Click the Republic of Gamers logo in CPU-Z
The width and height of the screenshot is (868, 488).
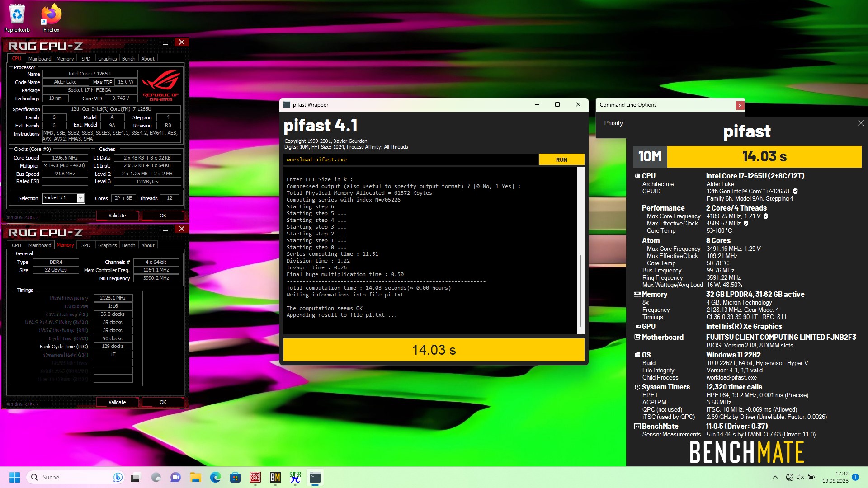pos(161,85)
